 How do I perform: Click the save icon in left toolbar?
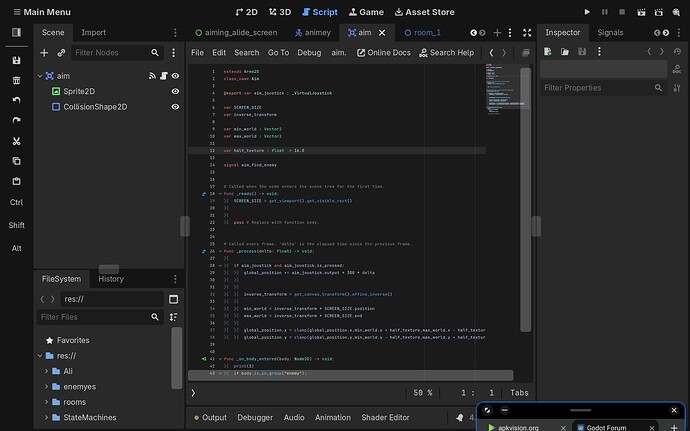(16, 60)
